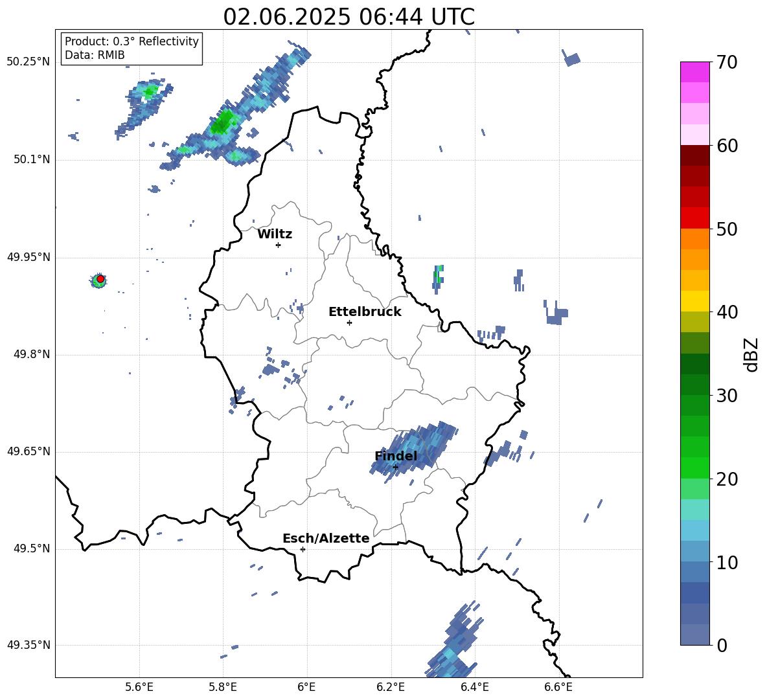Click the colorbar tick label 50
This screenshot has width=767, height=700.
(x=727, y=229)
